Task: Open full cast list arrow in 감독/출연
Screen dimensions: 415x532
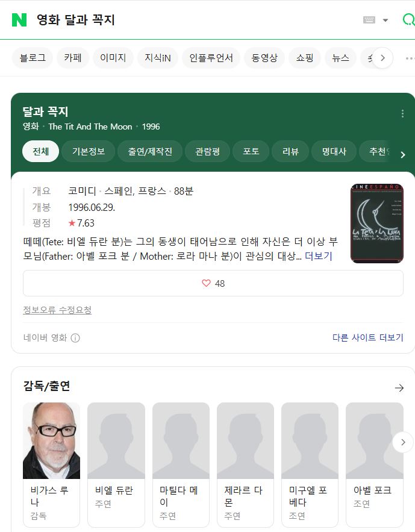Action: 399,388
